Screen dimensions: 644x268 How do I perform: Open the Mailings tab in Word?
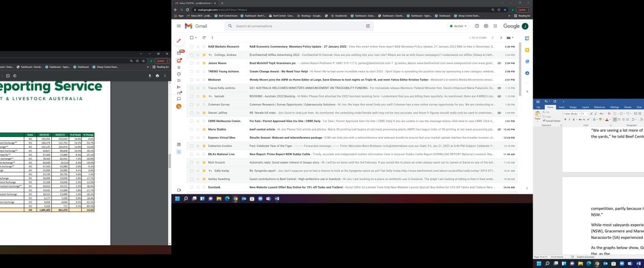pyautogui.click(x=614, y=107)
